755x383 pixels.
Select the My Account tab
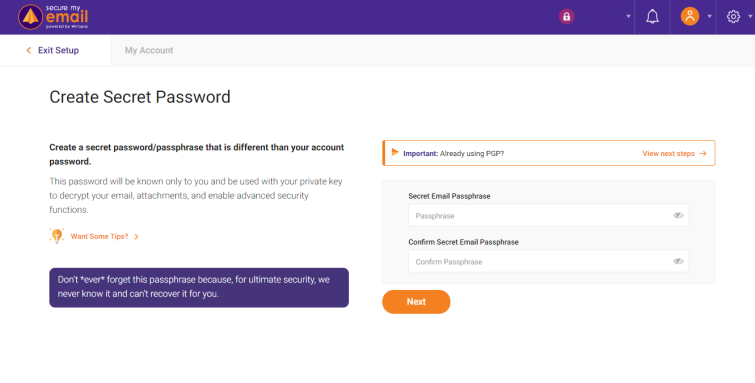coord(149,50)
